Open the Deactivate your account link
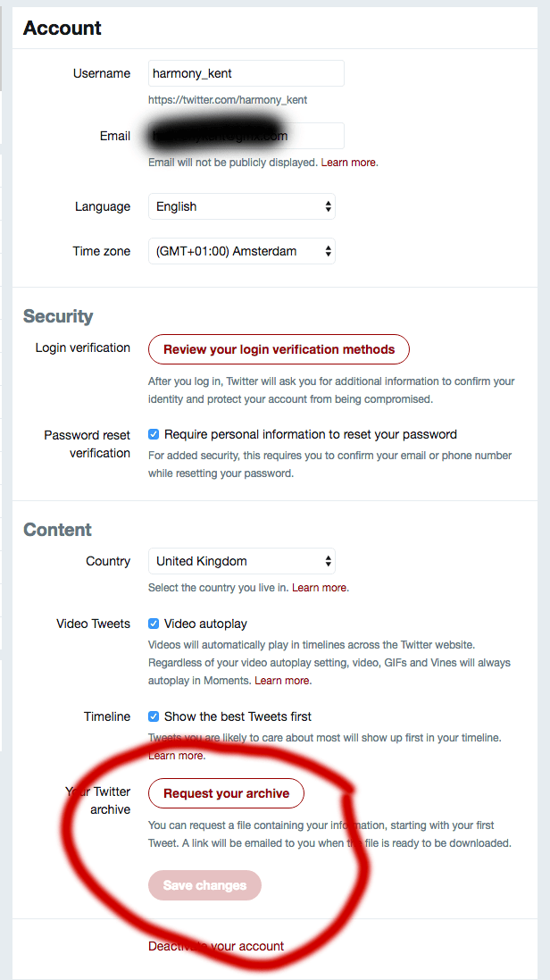Viewport: 550px width, 980px height. point(216,946)
